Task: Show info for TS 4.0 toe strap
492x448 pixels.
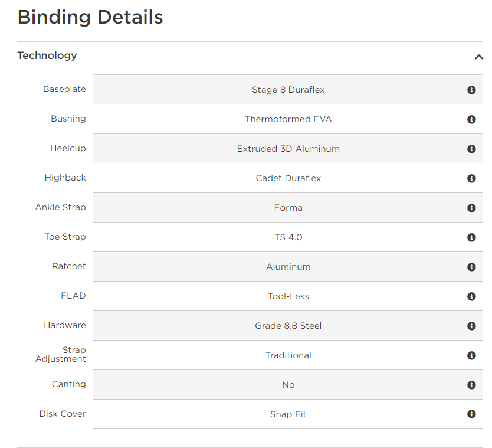Action: click(471, 237)
